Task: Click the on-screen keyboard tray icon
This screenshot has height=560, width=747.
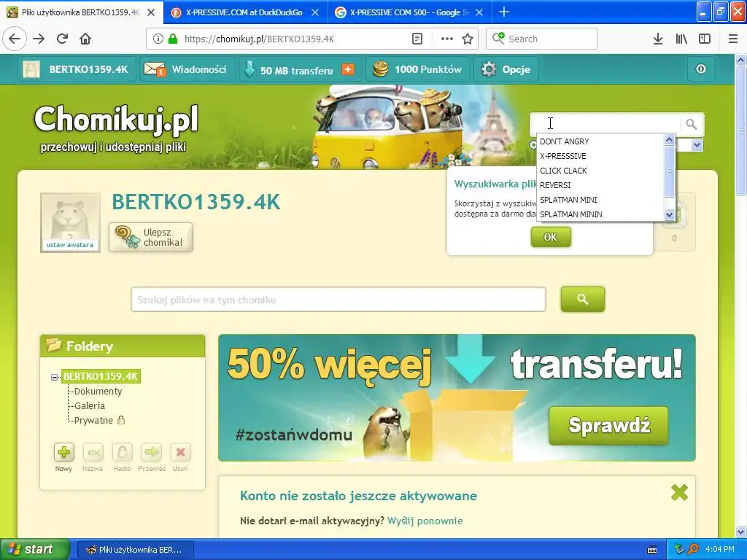Action: 652,550
